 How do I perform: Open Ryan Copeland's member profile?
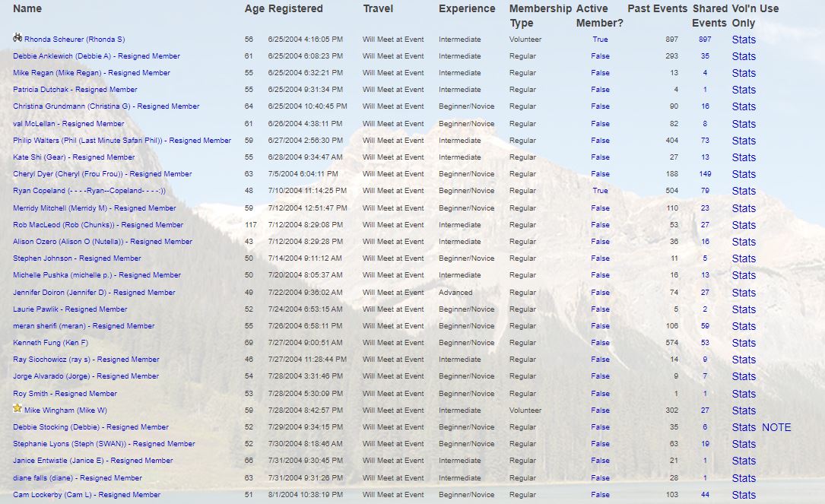tap(89, 191)
